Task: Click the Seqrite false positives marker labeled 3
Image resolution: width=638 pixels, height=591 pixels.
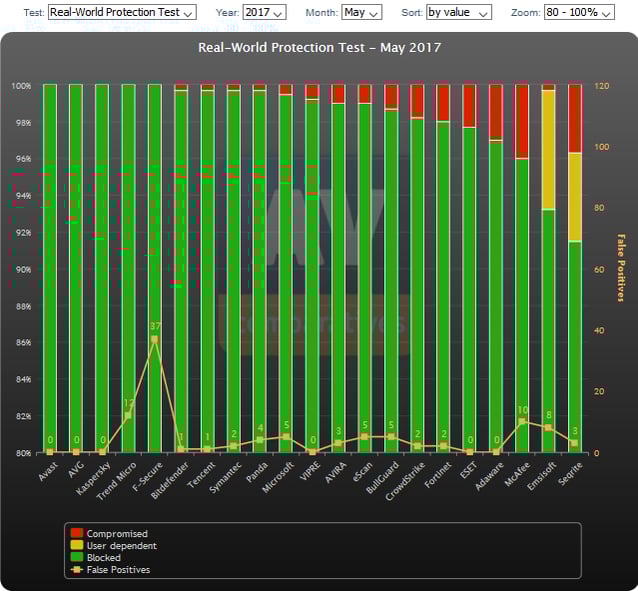Action: (x=575, y=443)
